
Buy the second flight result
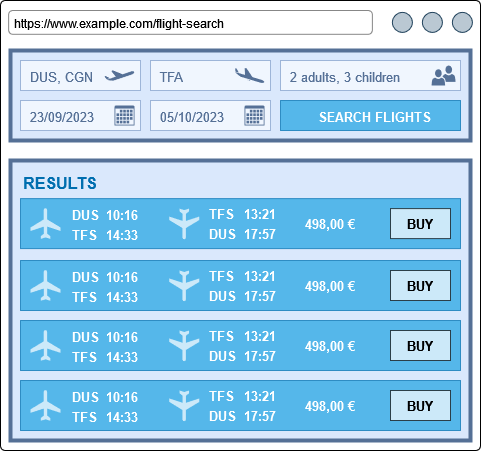[x=420, y=286]
